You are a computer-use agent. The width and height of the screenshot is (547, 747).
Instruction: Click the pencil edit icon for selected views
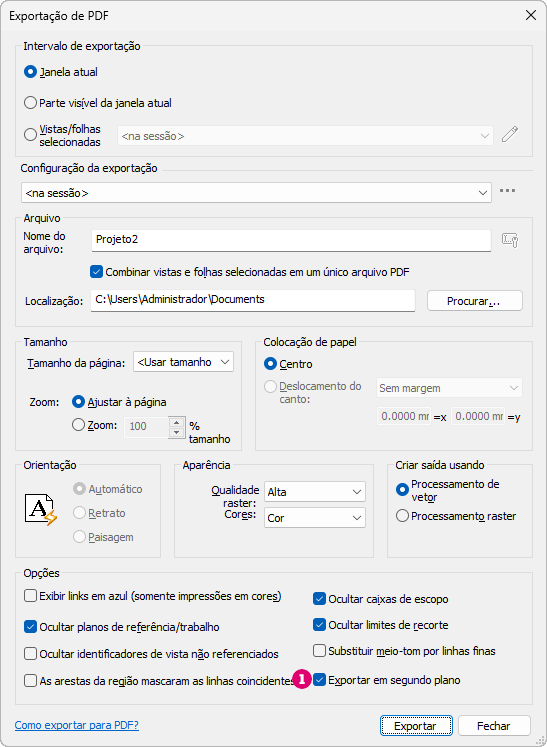509,134
